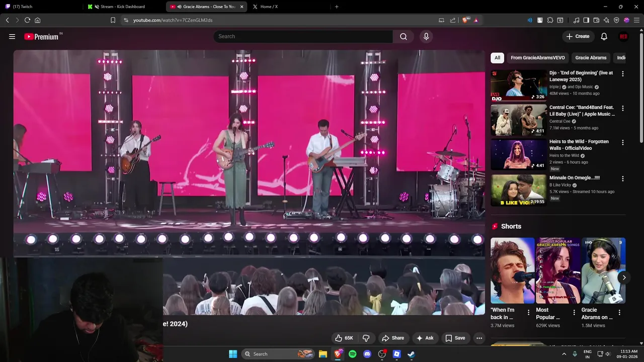
Task: Show hidden system tray icons chevron
Action: click(x=564, y=354)
